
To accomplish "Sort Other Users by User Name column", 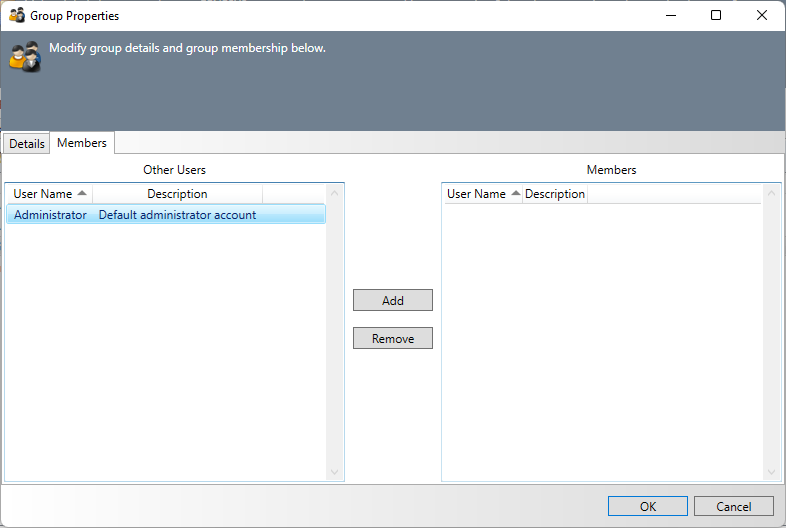I will 49,194.
